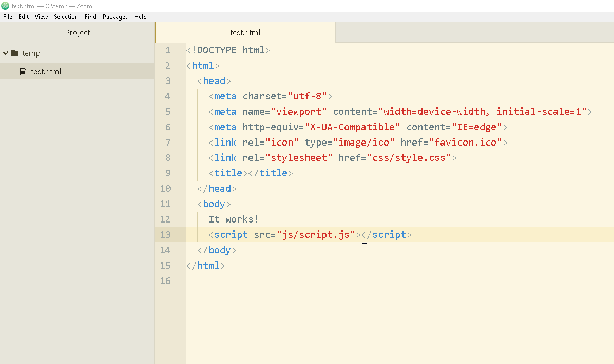This screenshot has width=614, height=364.
Task: Click "width=device-width, initial-scale=1" string
Action: pos(483,111)
